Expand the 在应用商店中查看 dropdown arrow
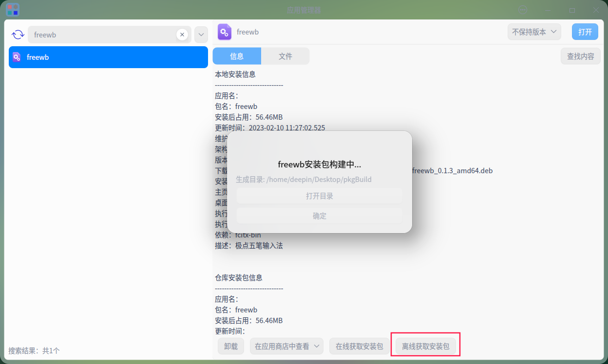 pos(317,346)
